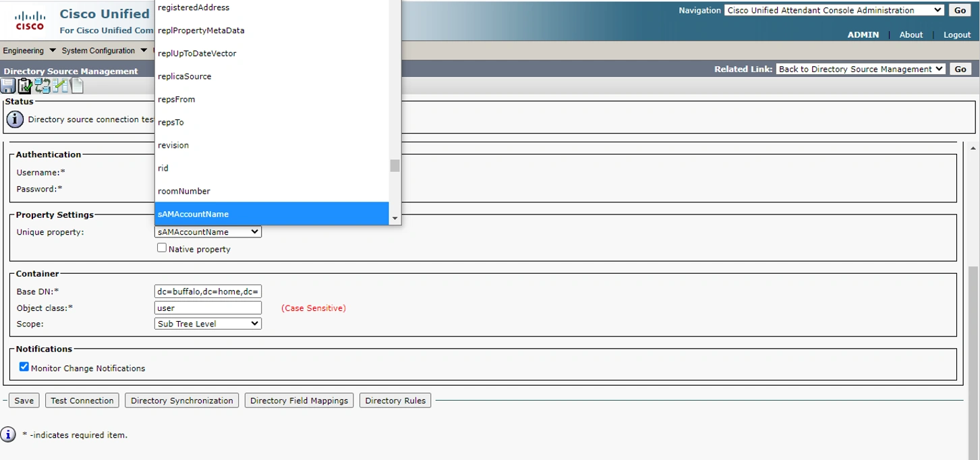
Task: Click the Test Connection button
Action: [82, 401]
